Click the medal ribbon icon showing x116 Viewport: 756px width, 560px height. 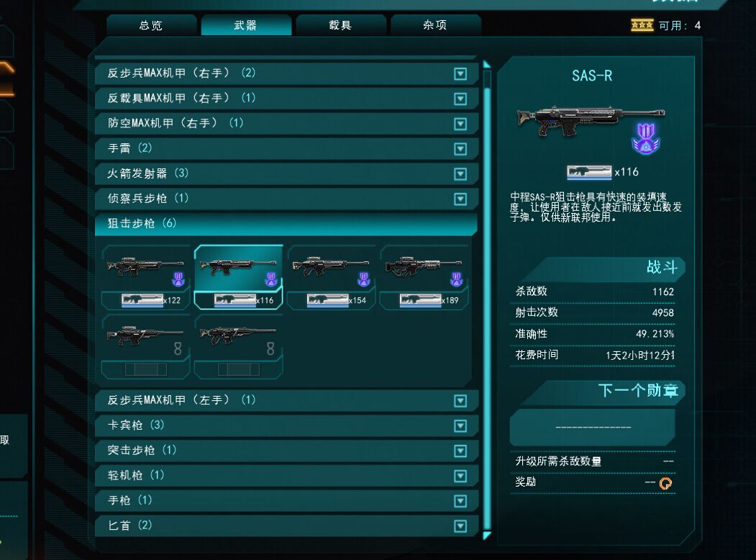click(589, 172)
